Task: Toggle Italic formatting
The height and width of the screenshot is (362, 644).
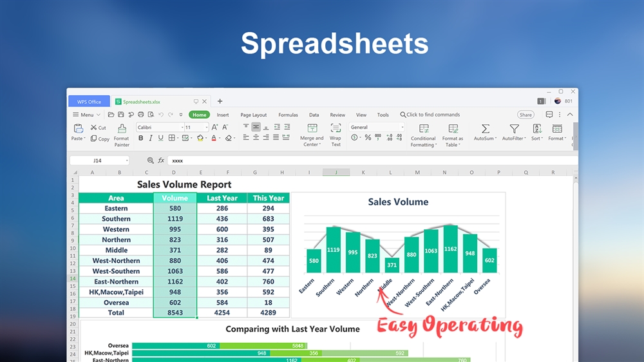Action: (x=151, y=138)
